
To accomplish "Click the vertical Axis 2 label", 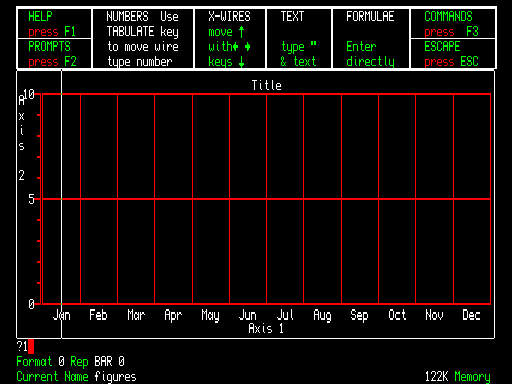I will coord(22,138).
